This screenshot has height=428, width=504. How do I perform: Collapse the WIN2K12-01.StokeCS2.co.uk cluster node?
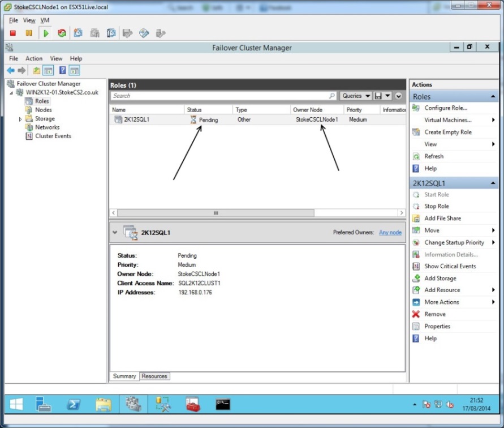[11, 93]
